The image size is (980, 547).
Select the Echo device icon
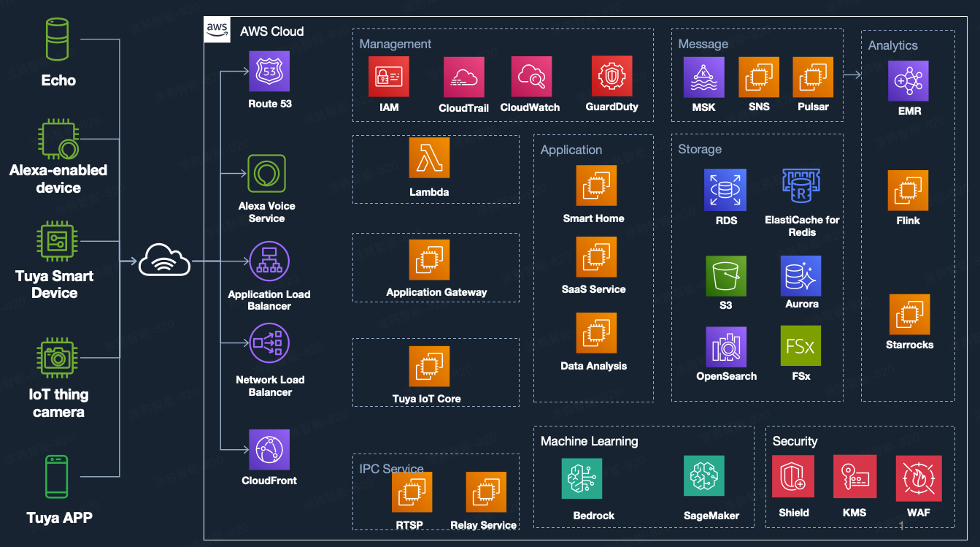[58, 39]
